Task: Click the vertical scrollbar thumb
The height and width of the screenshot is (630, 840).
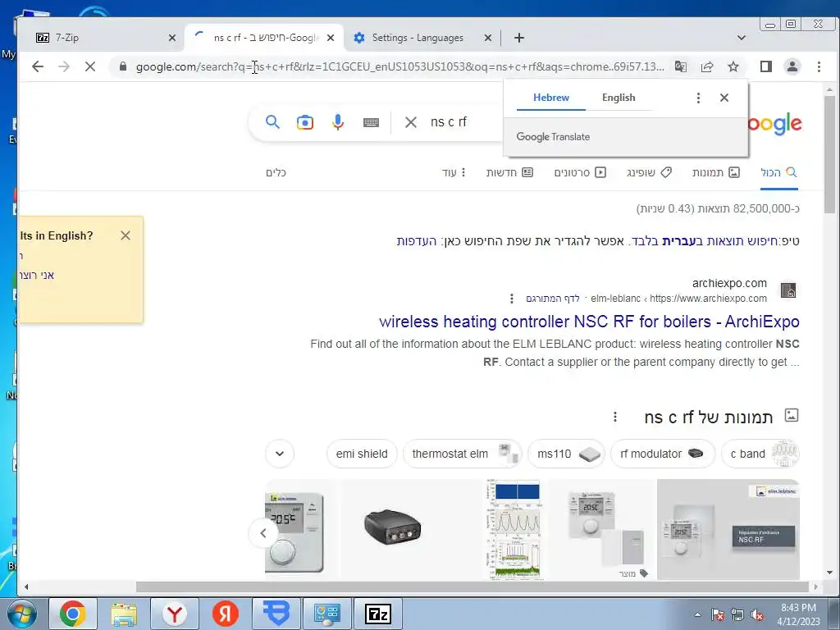Action: pyautogui.click(x=830, y=154)
